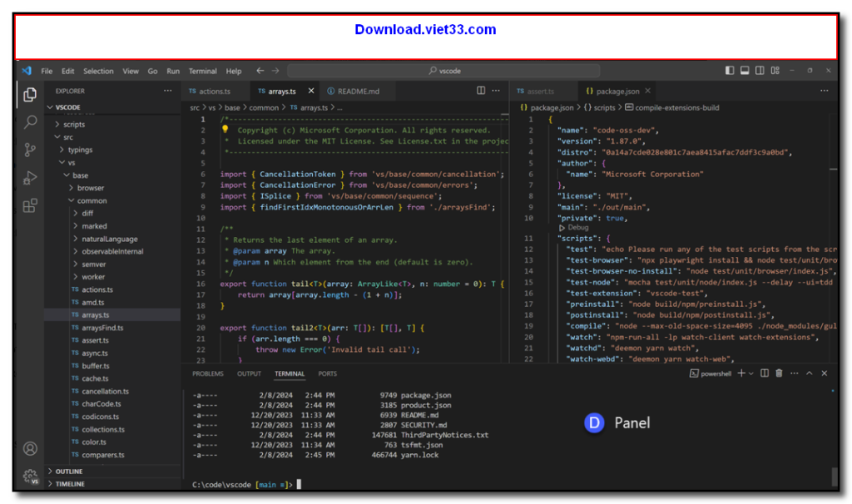Toggle the Explorer view open or closed
Image resolution: width=852 pixels, height=504 pixels.
tap(30, 95)
